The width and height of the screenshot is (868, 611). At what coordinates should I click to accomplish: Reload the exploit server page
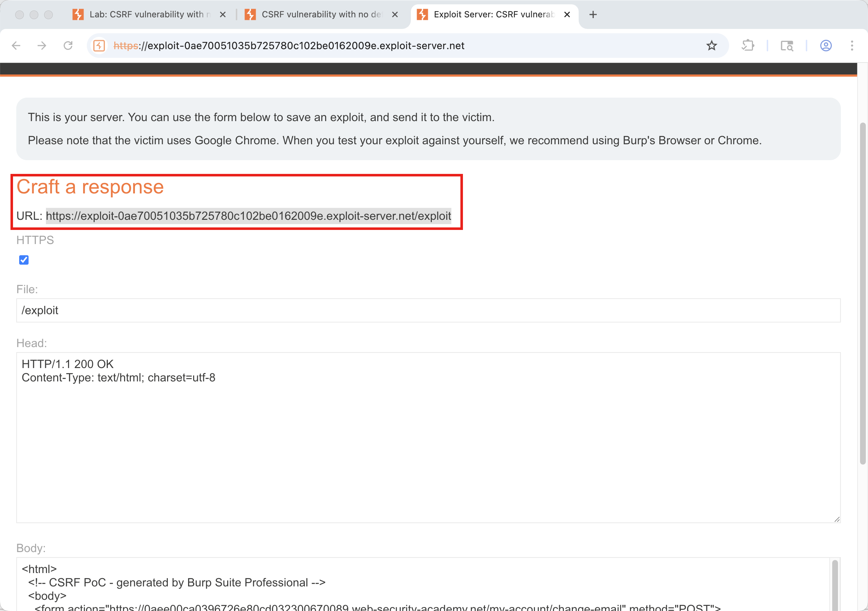click(x=68, y=46)
